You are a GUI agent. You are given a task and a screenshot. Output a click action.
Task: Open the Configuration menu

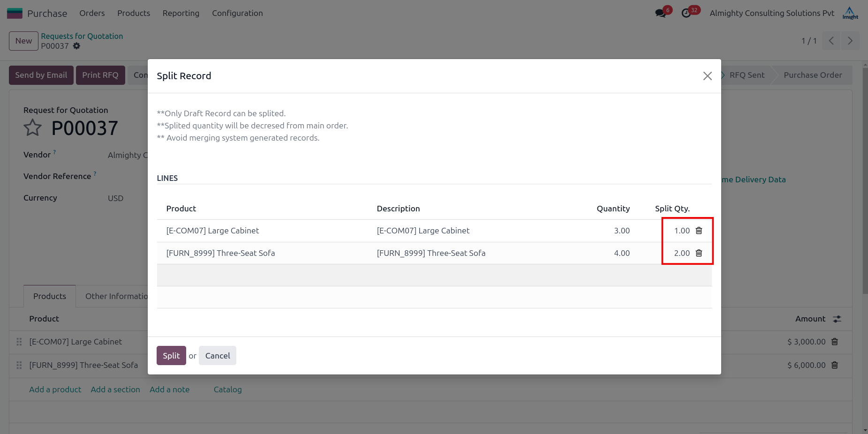point(237,13)
